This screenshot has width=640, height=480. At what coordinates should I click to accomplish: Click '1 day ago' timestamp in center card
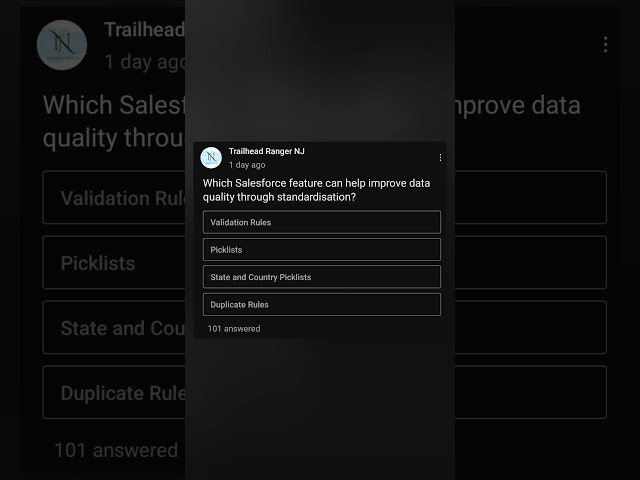point(247,165)
